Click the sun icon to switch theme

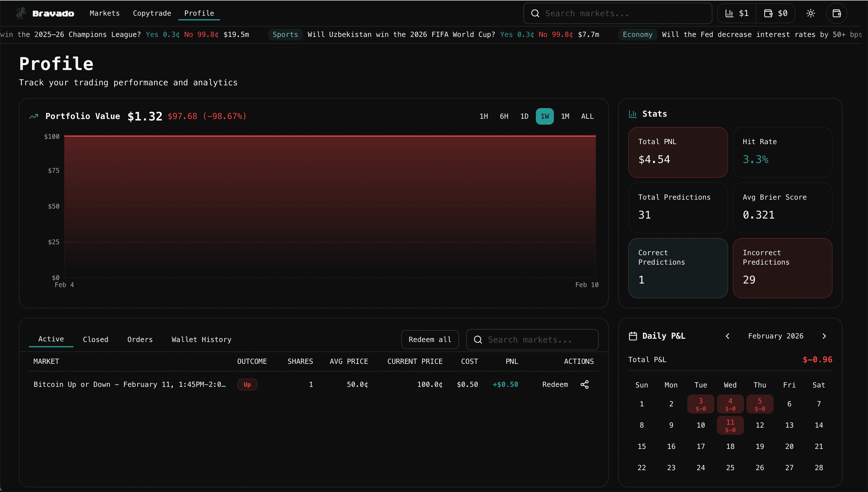[x=811, y=13]
